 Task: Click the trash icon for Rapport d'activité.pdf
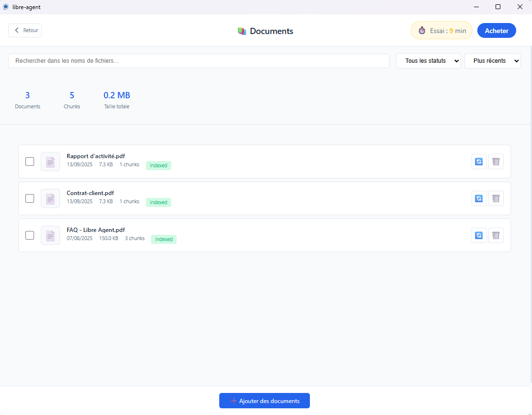(496, 161)
